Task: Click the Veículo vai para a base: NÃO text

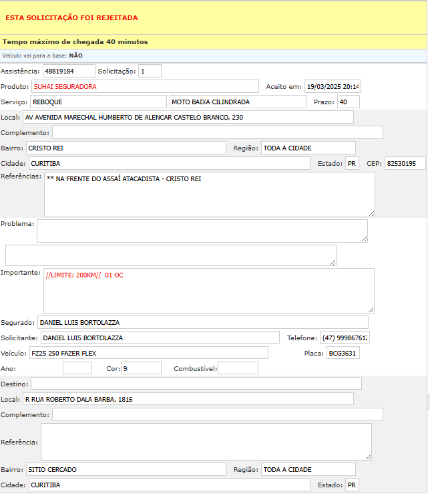Action: 42,55
